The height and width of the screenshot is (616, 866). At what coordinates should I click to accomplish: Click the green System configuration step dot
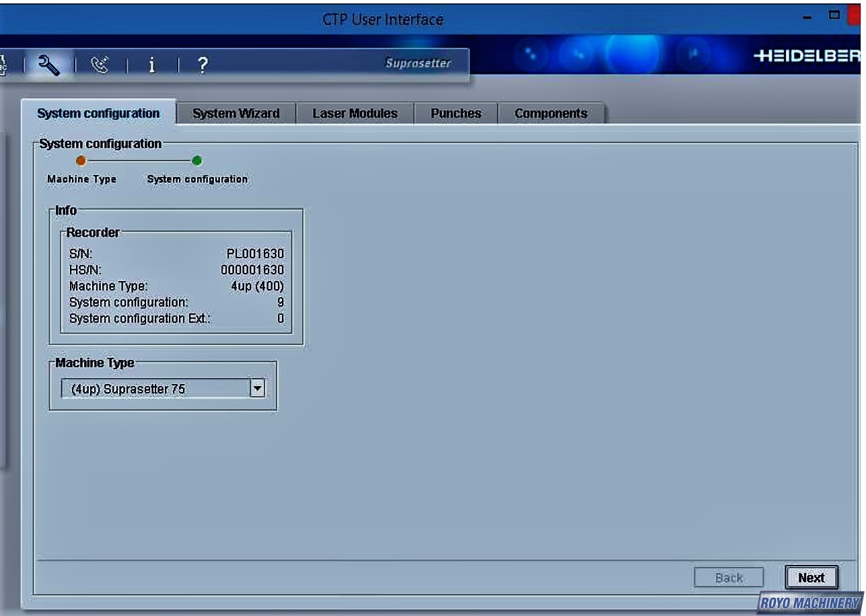point(196,161)
